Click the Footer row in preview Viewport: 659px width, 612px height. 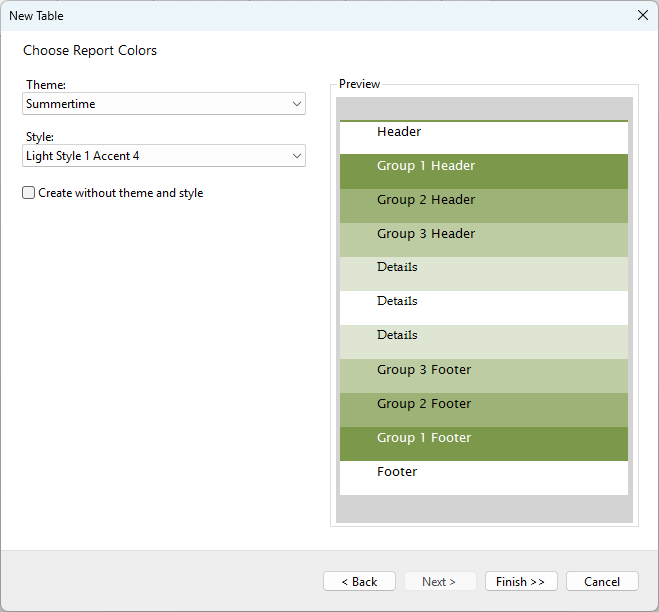click(x=484, y=478)
